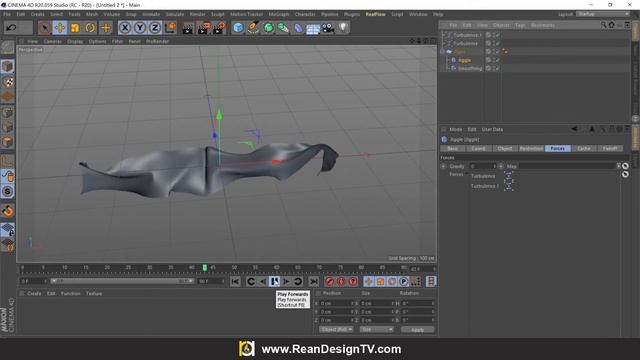Select the Ripple object in the tree
Image resolution: width=640 pixels, height=360 pixels.
(x=464, y=60)
